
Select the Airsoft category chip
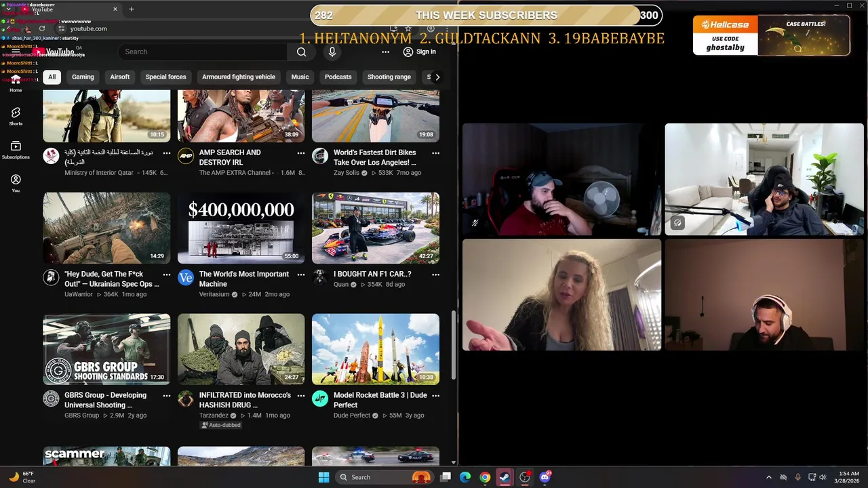click(x=120, y=77)
